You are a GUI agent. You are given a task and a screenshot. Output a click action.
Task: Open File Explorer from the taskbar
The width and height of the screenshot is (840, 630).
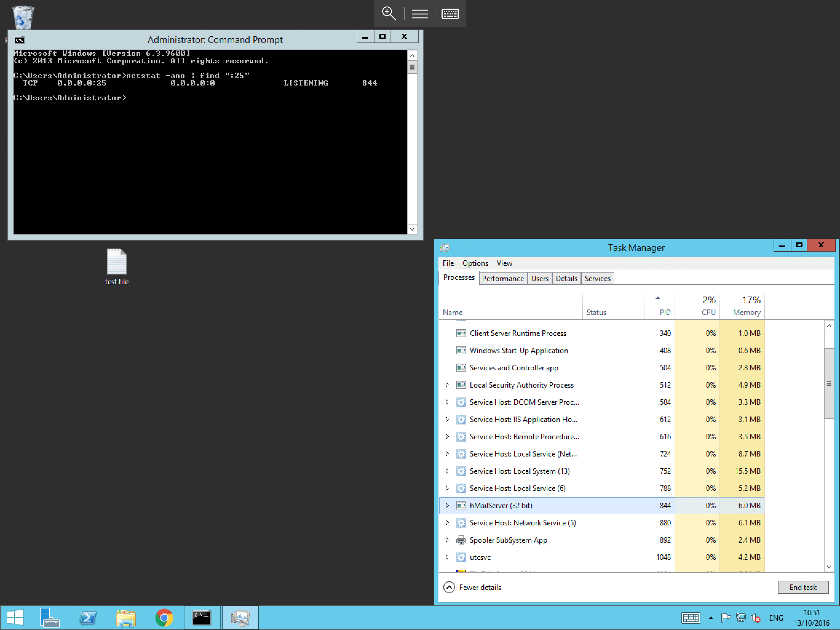tap(126, 617)
